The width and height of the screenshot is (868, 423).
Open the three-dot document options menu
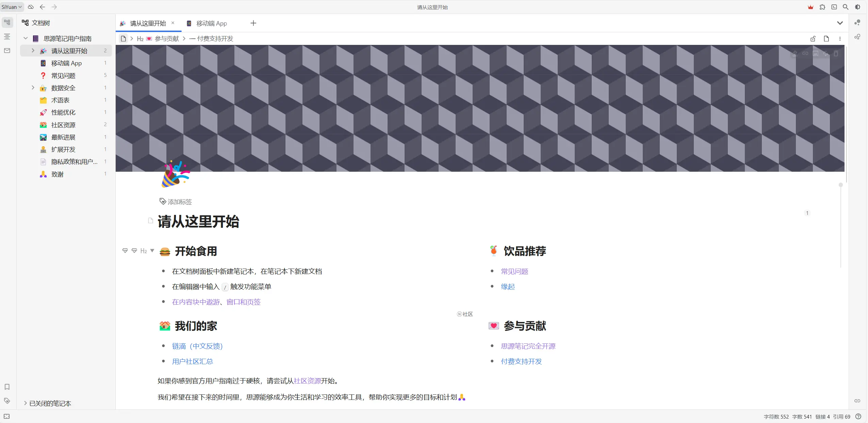(x=840, y=38)
